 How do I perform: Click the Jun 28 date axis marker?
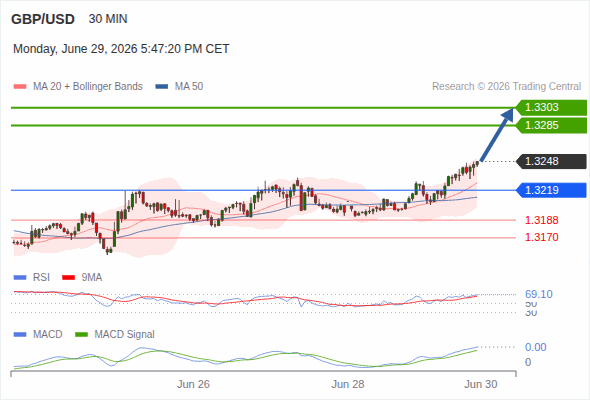pyautogui.click(x=348, y=384)
